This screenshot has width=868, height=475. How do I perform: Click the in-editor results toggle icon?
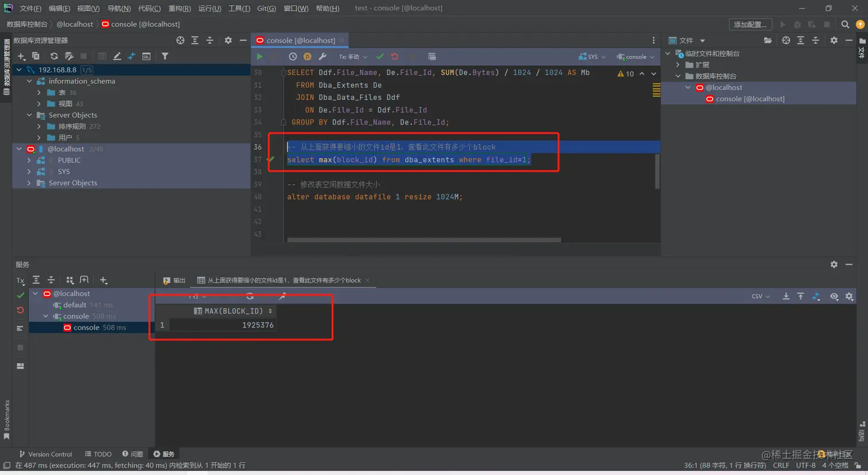coord(432,57)
